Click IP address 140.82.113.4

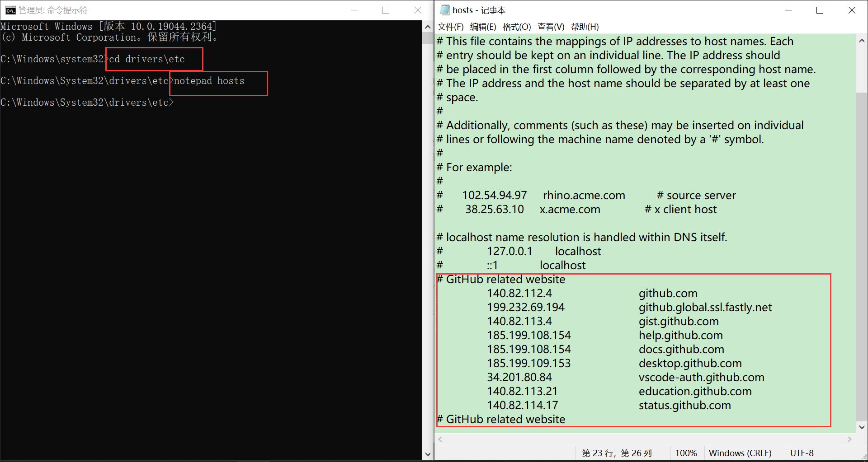tap(519, 322)
